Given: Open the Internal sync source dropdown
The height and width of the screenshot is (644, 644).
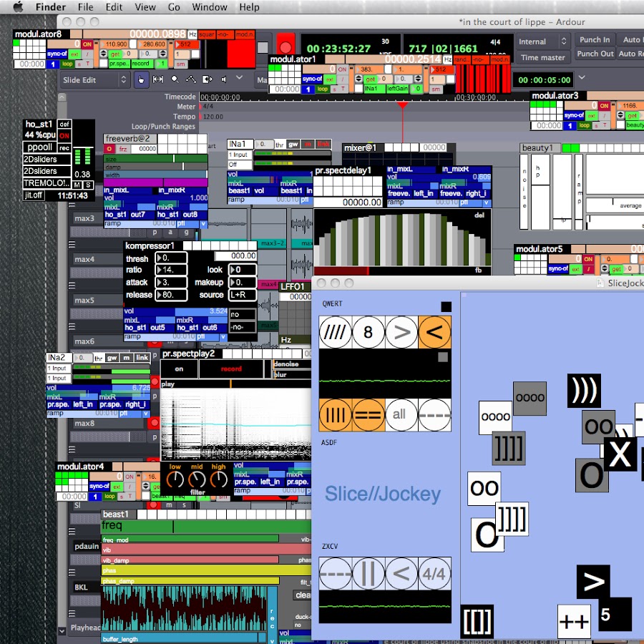Looking at the screenshot, I should 542,42.
